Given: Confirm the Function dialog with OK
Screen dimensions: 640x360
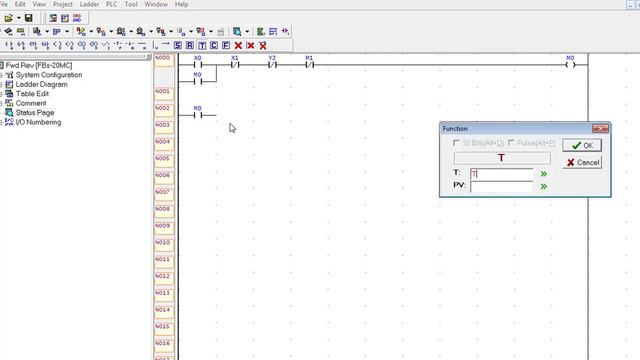Looking at the screenshot, I should (x=582, y=145).
